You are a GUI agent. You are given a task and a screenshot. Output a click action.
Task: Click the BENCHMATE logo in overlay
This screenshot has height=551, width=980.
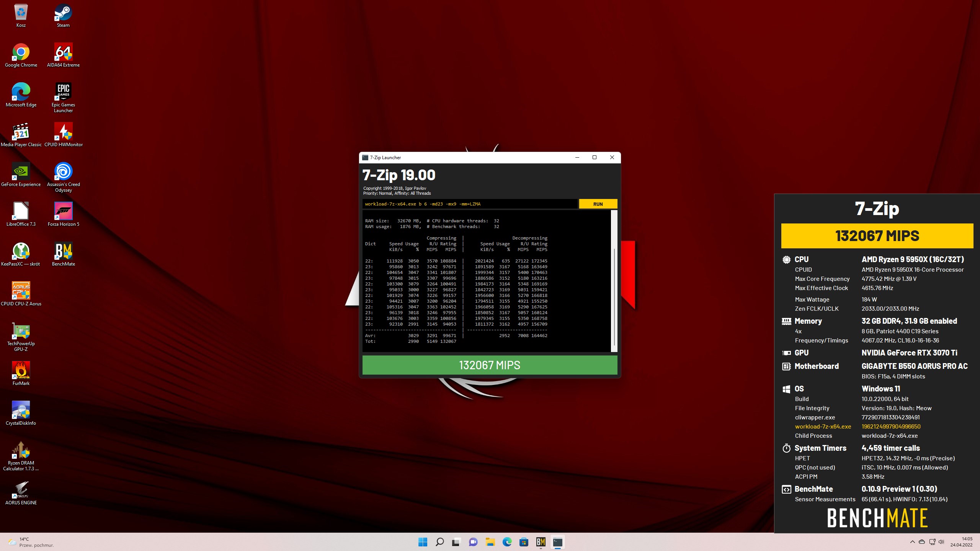click(x=877, y=518)
